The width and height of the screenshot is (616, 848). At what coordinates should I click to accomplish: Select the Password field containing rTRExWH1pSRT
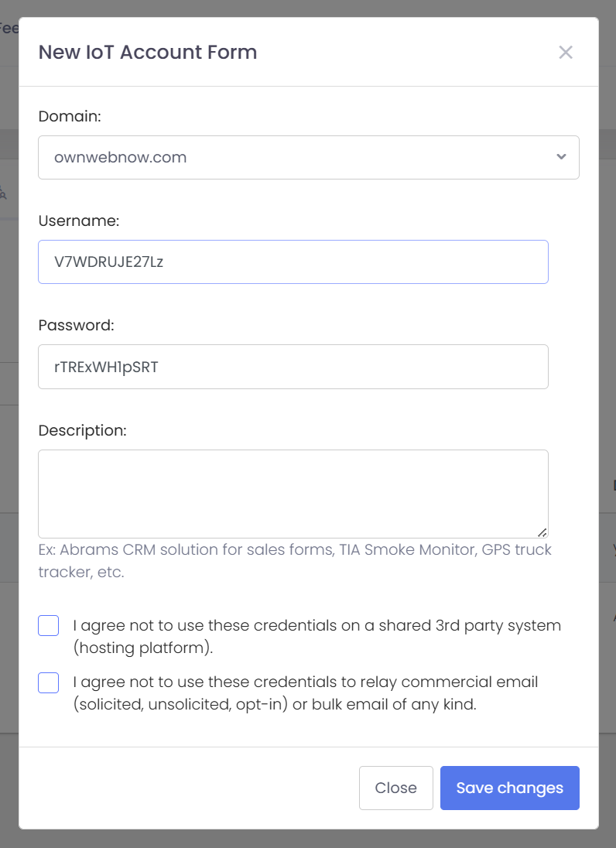tap(293, 366)
